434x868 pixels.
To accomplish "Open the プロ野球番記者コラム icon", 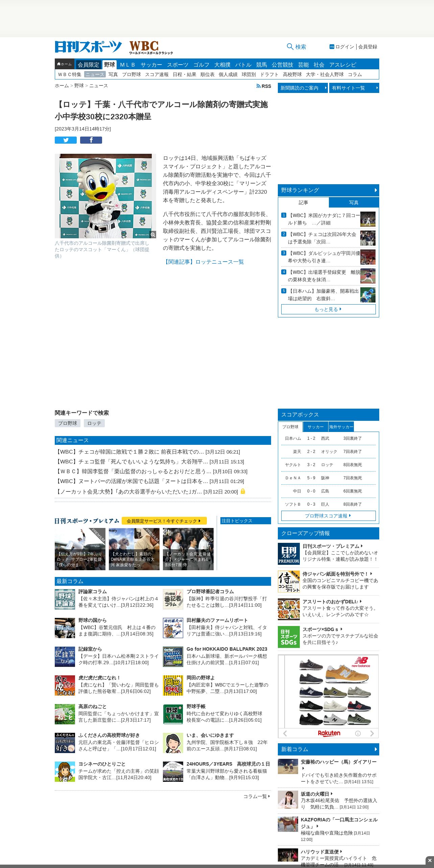I will [173, 599].
